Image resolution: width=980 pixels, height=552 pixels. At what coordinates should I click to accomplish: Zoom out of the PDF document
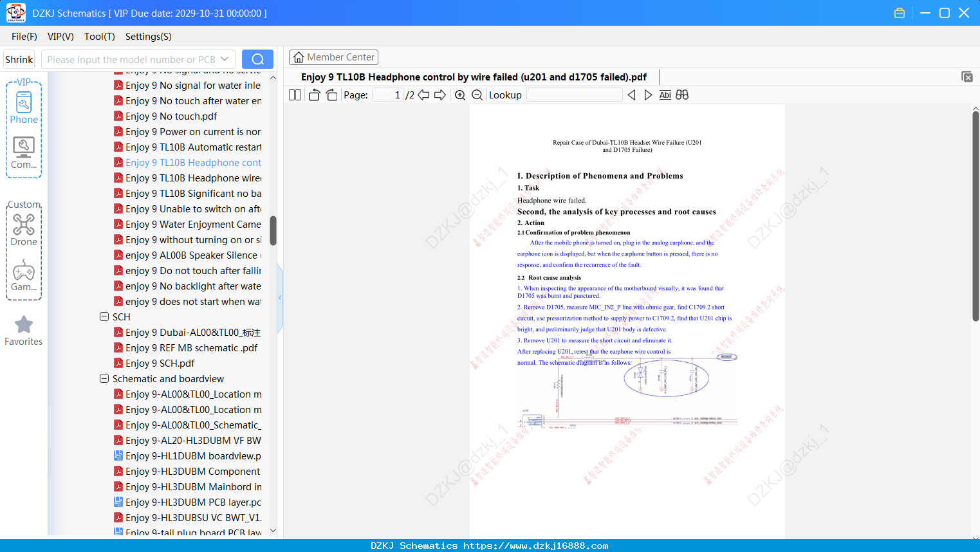(477, 95)
